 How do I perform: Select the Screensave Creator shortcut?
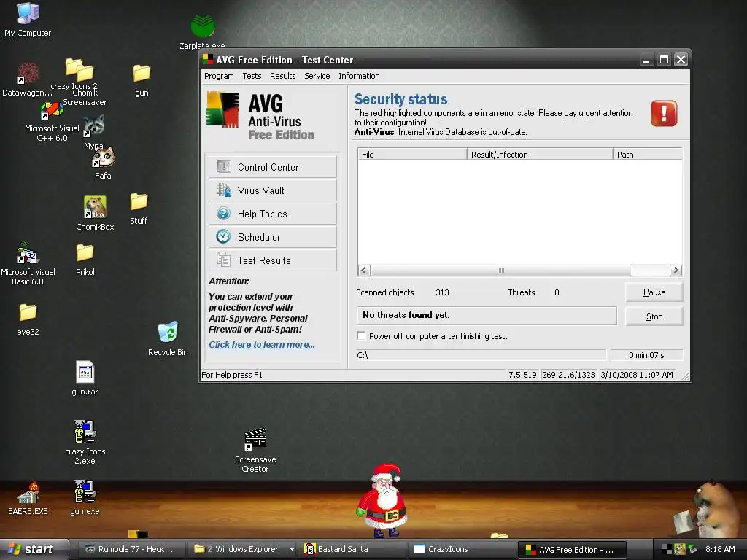pos(255,451)
